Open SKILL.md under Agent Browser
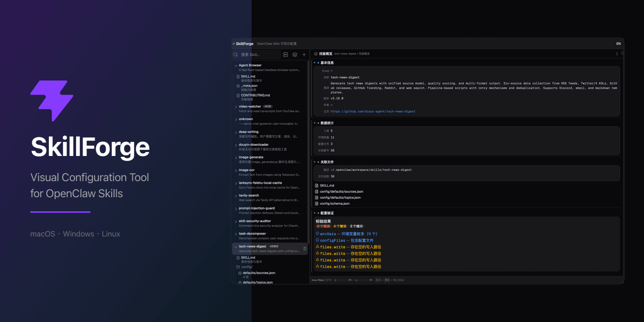 pyautogui.click(x=248, y=76)
